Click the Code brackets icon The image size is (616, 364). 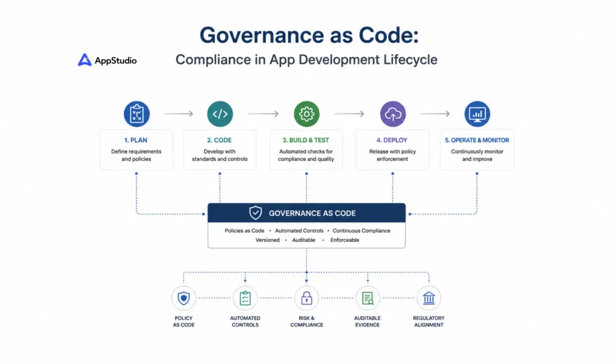(220, 114)
